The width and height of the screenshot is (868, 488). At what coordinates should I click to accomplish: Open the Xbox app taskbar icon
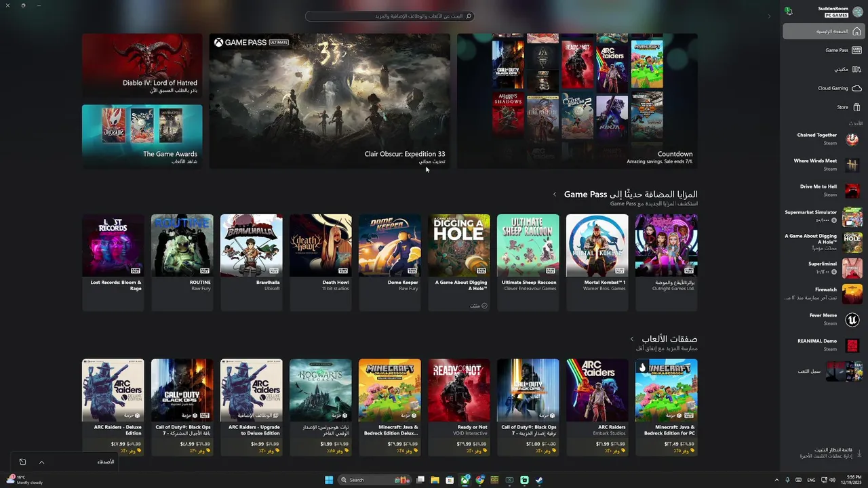465,480
